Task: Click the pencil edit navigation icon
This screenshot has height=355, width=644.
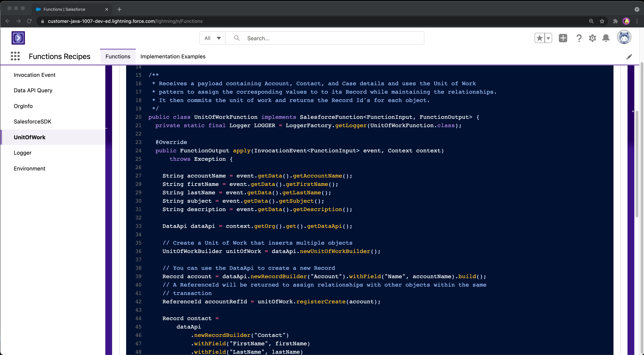Action: tap(629, 57)
